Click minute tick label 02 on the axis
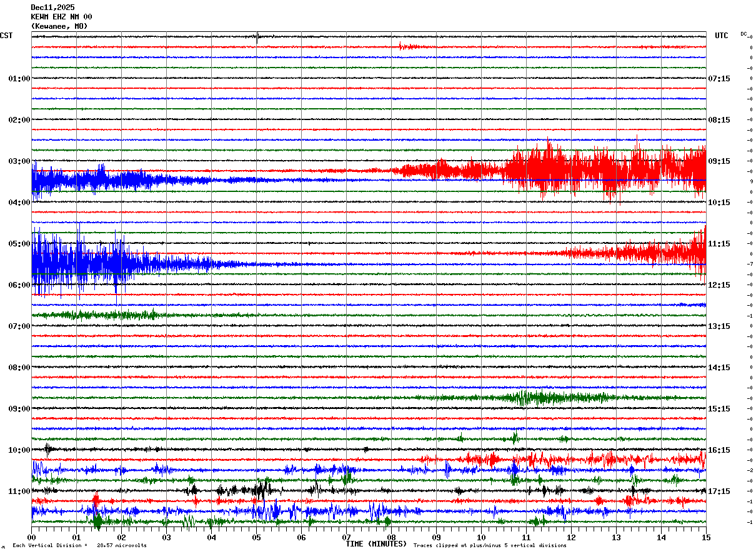The width and height of the screenshot is (756, 554). click(121, 537)
